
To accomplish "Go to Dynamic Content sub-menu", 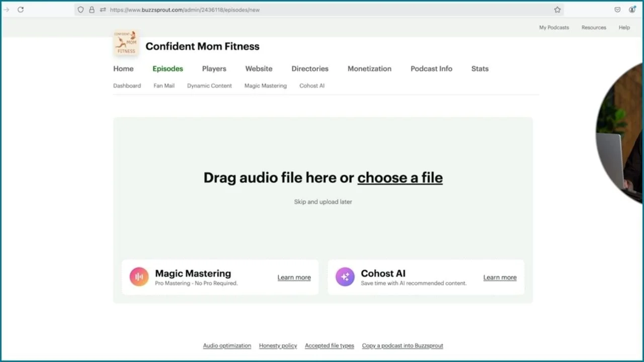I will pos(209,86).
